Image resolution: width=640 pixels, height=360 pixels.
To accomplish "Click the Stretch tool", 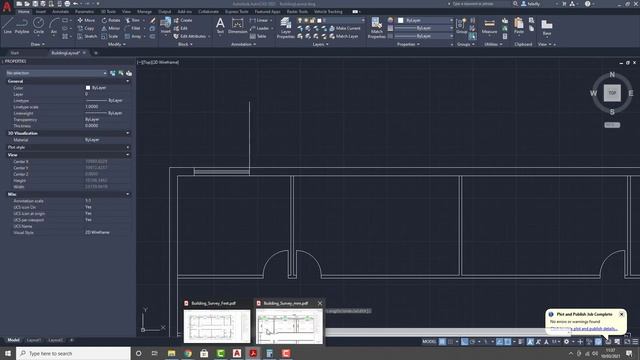I will (87, 36).
